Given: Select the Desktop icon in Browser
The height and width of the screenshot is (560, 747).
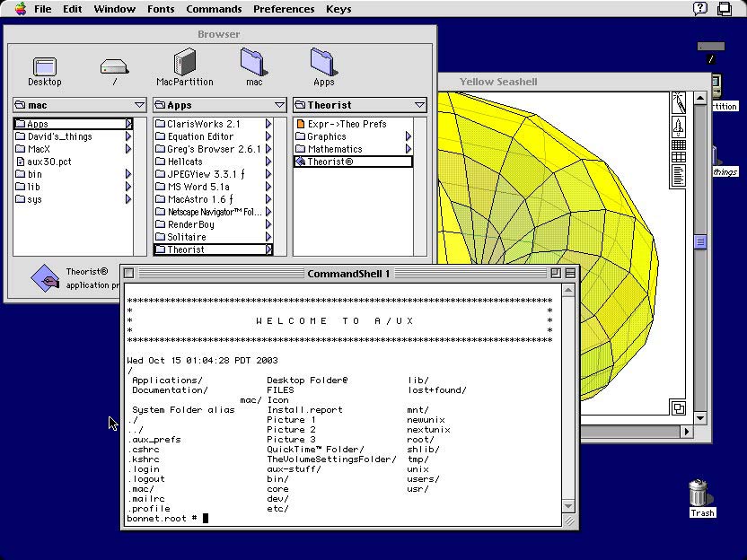Looking at the screenshot, I should pyautogui.click(x=45, y=66).
